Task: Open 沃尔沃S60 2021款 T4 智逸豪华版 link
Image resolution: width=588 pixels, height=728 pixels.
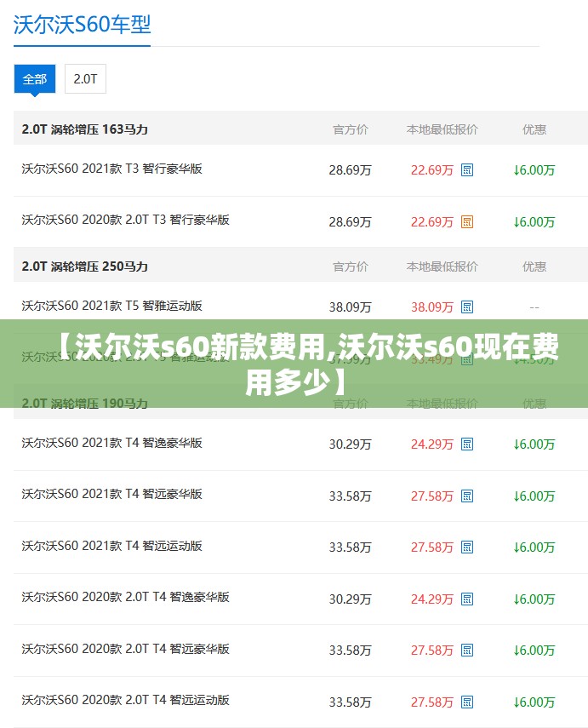Action: tap(111, 443)
